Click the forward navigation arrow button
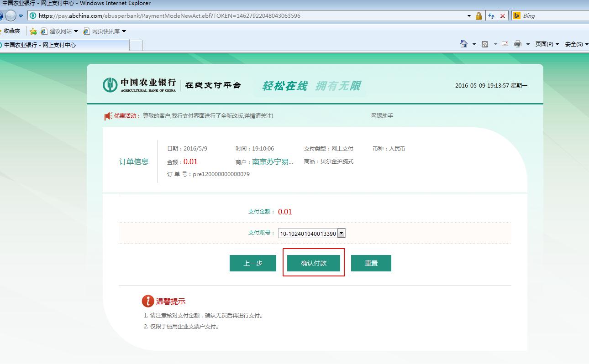The image size is (589, 364). coord(10,16)
